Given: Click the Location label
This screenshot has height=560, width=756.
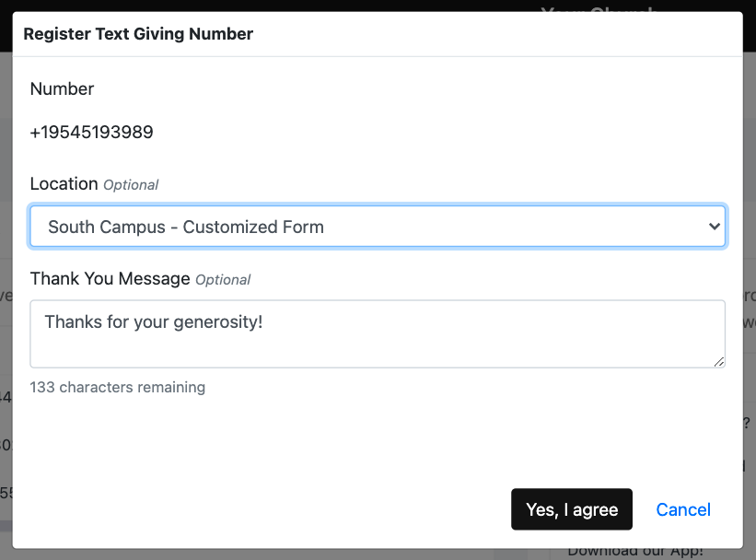Looking at the screenshot, I should click(x=64, y=183).
